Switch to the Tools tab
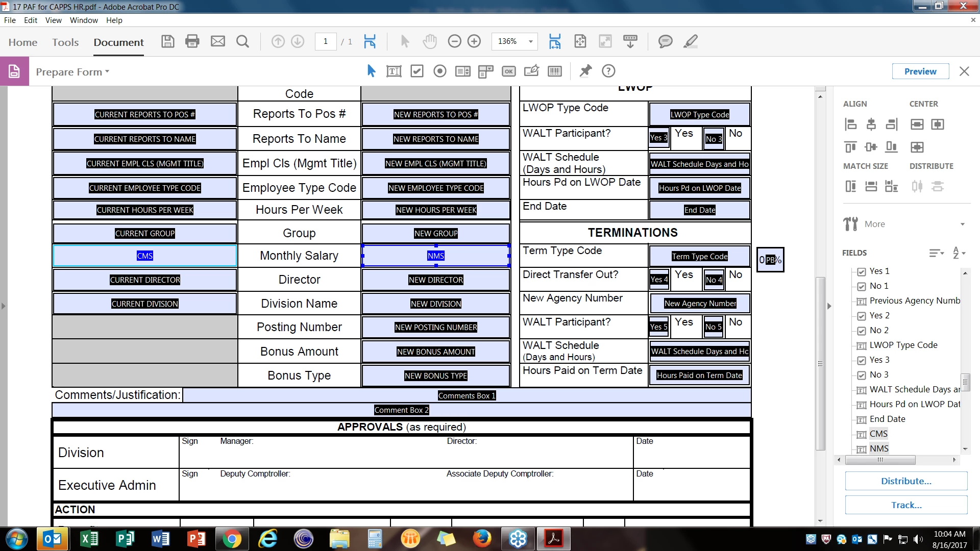This screenshot has height=551, width=980. [65, 42]
